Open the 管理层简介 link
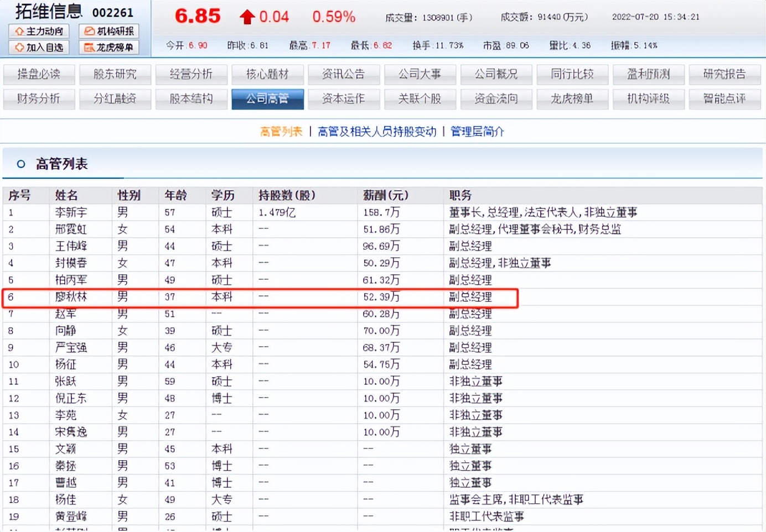The image size is (766, 532). pos(477,132)
